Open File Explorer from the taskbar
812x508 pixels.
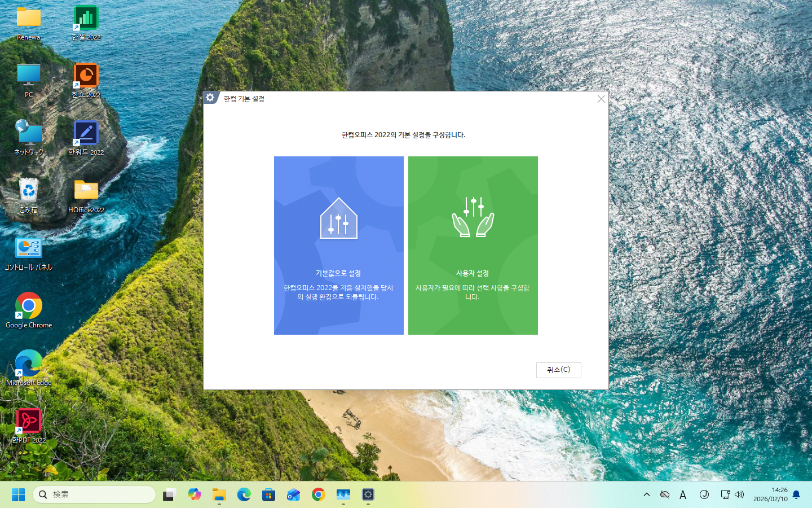click(219, 494)
